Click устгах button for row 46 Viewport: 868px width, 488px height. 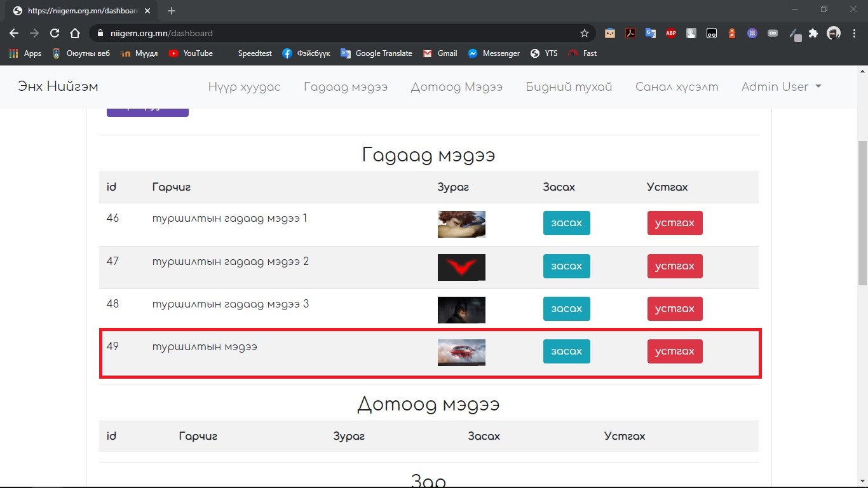click(674, 223)
